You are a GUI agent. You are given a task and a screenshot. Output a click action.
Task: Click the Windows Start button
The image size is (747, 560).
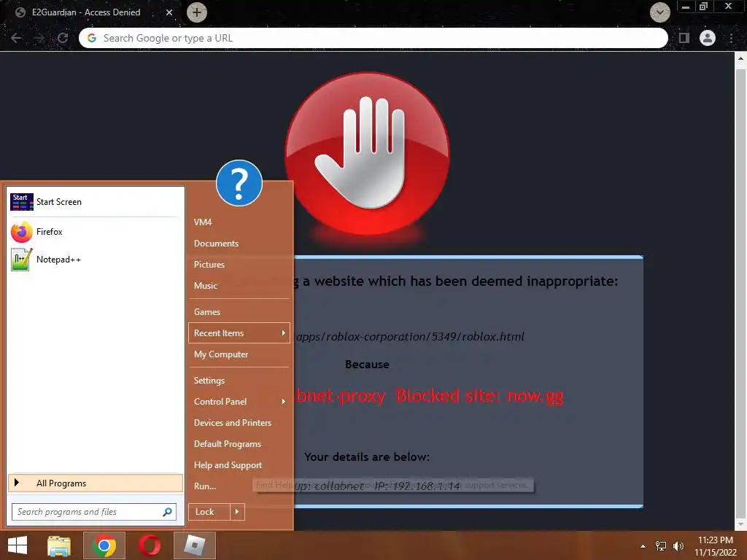point(18,545)
